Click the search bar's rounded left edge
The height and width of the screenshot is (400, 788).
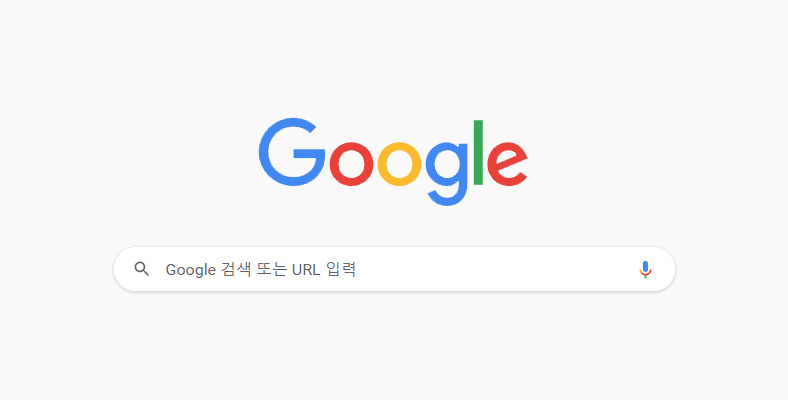121,269
